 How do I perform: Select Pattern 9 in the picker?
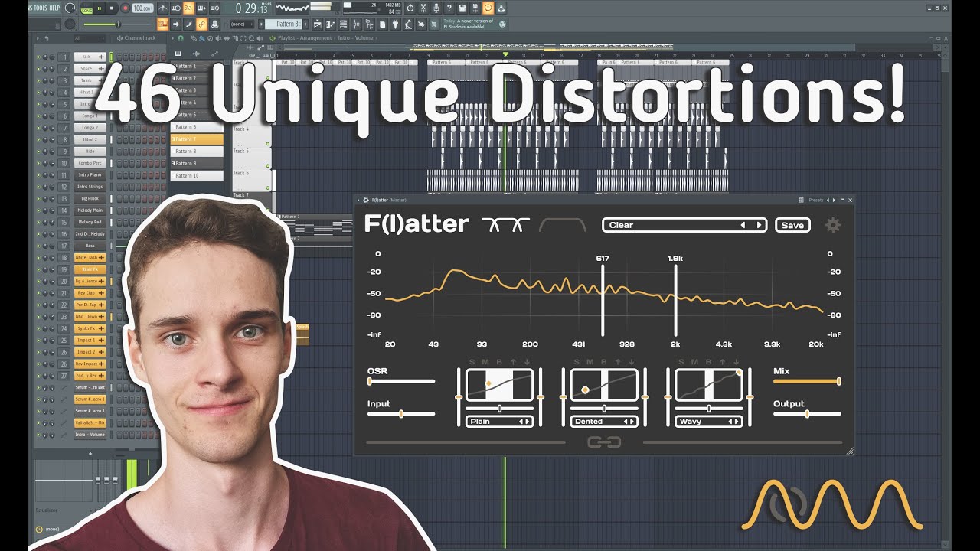[197, 164]
